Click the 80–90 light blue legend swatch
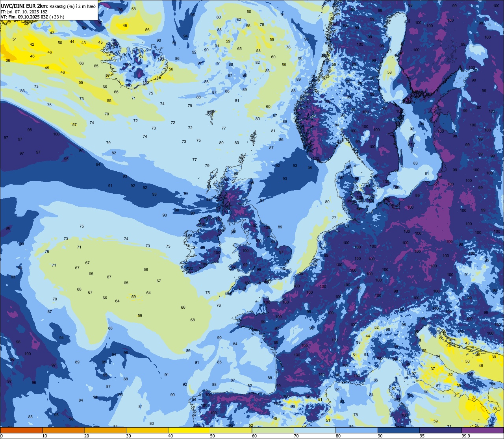 click(357, 430)
